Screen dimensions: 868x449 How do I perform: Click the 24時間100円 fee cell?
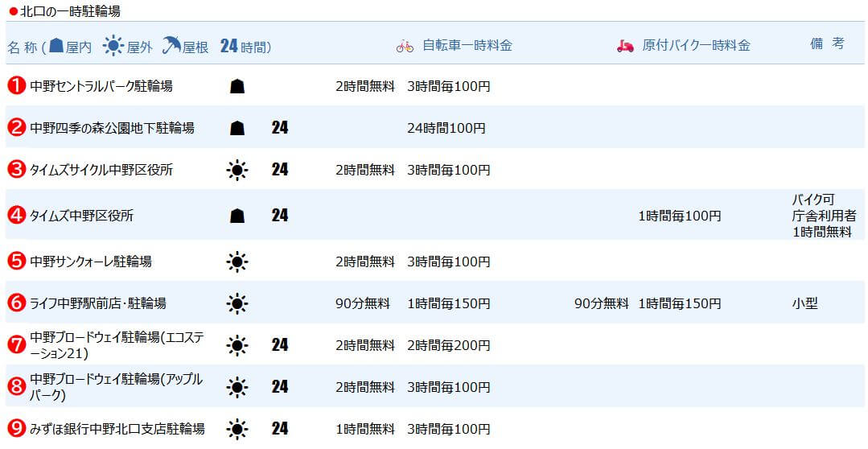click(446, 128)
